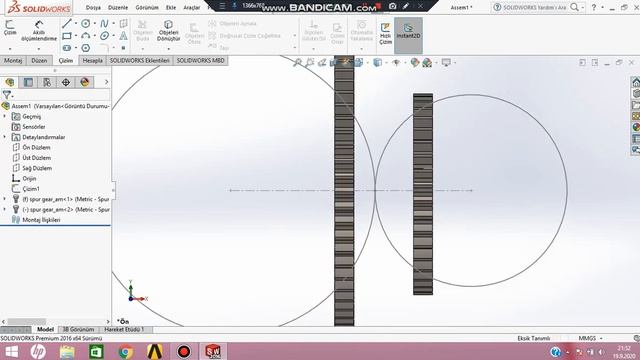Viewport: 640px width, 360px height.
Task: Open Google Chrome from the taskbar
Action: point(125,351)
